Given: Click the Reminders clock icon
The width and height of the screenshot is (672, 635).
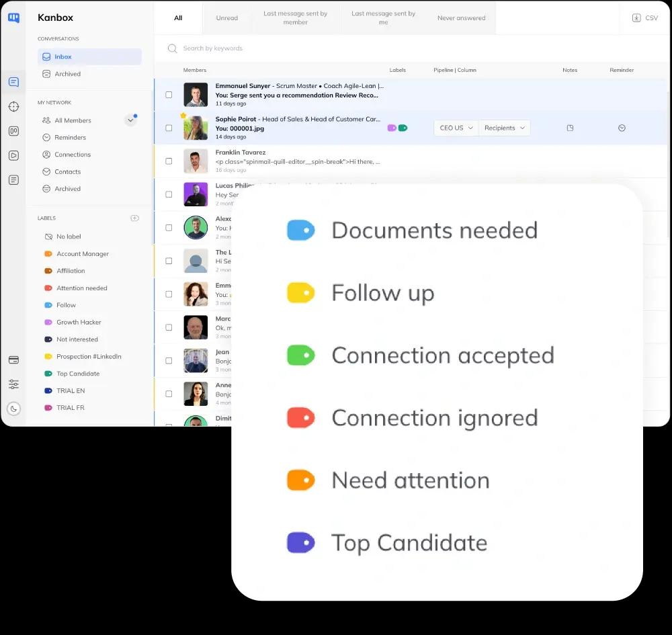Looking at the screenshot, I should 46,138.
